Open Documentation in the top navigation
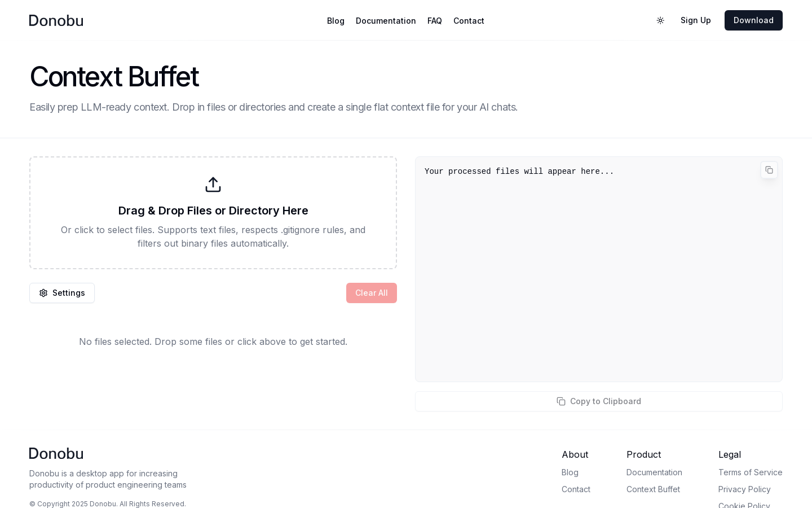This screenshot has height=508, width=812. pos(386,21)
